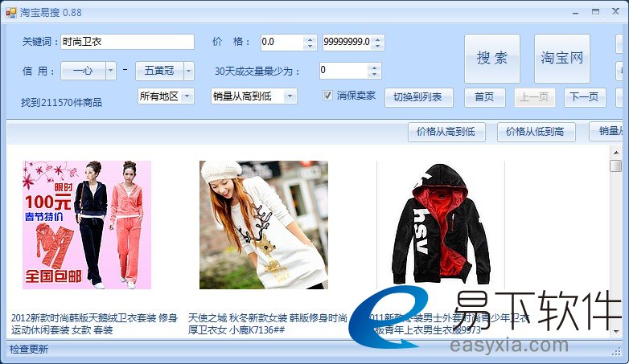Click the scrollbar up arrow in results
The height and width of the screenshot is (364, 629).
(x=616, y=153)
